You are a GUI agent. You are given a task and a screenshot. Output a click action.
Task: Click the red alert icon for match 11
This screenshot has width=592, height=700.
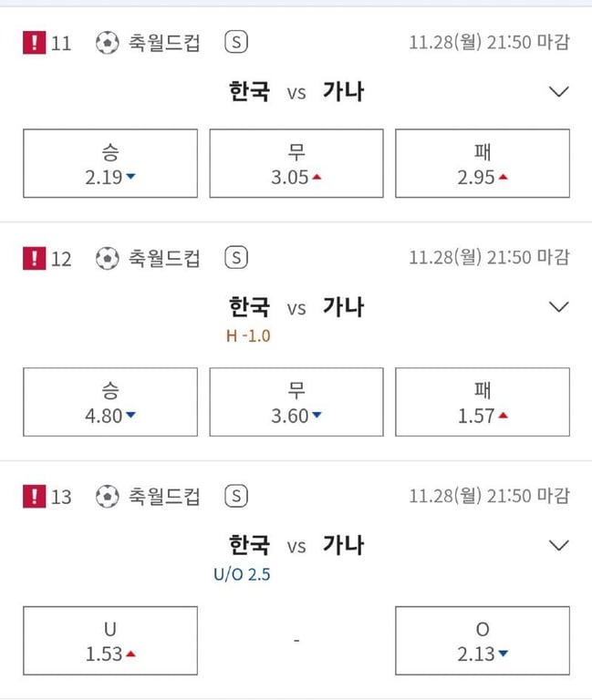coord(34,43)
